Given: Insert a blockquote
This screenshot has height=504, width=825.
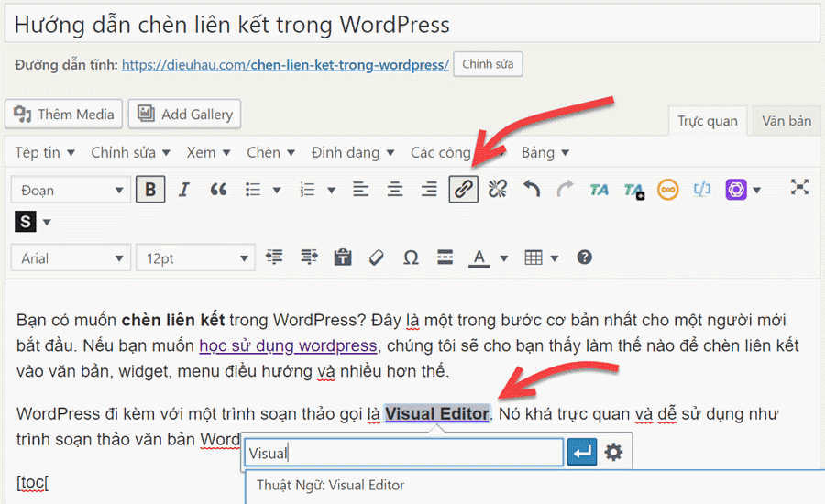Looking at the screenshot, I should 218,190.
